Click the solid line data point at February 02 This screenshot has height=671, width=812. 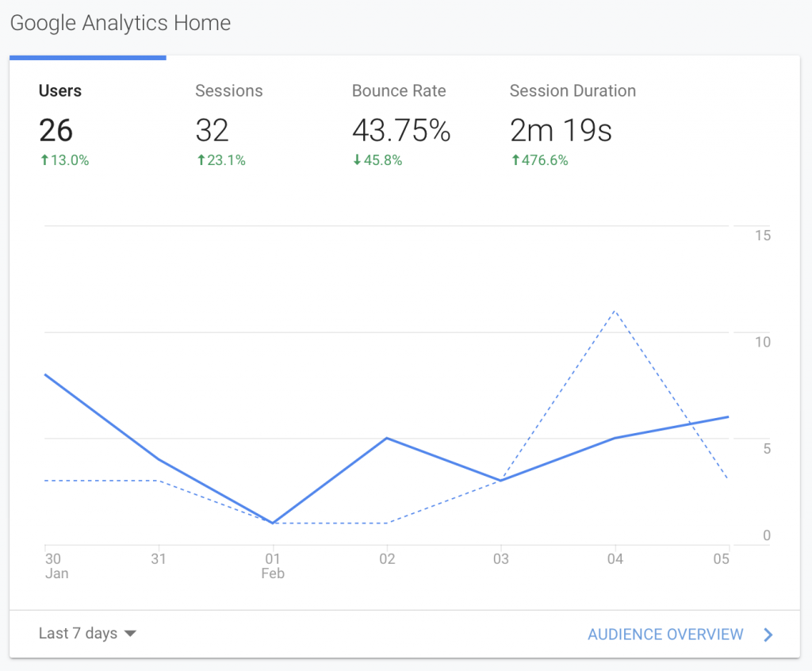point(387,438)
